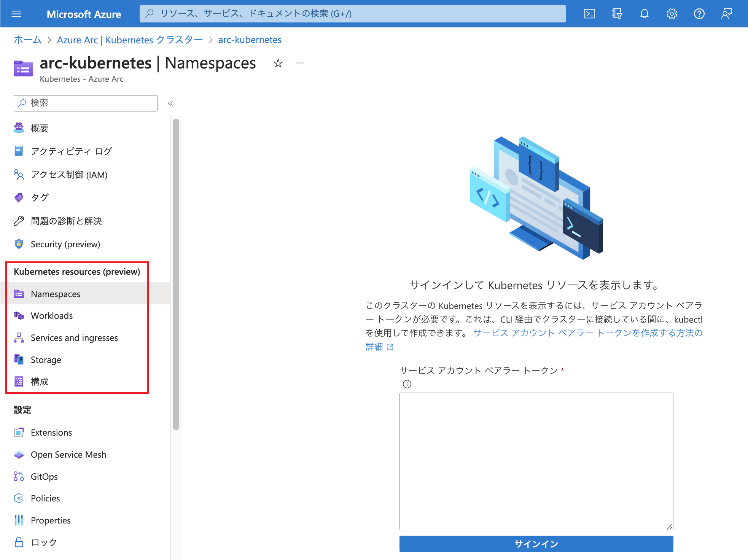Click the アクセス制御 (IAM) icon

(19, 174)
